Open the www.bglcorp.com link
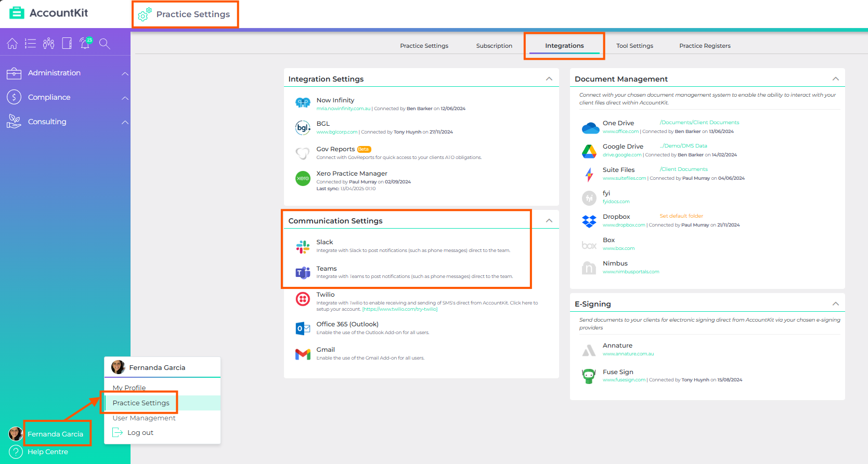Image resolution: width=868 pixels, height=464 pixels. (x=336, y=132)
